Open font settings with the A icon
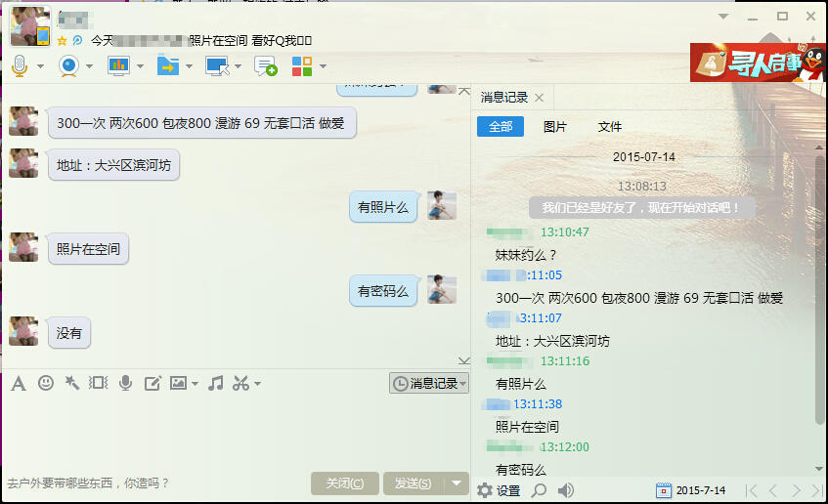Image resolution: width=828 pixels, height=504 pixels. click(19, 383)
